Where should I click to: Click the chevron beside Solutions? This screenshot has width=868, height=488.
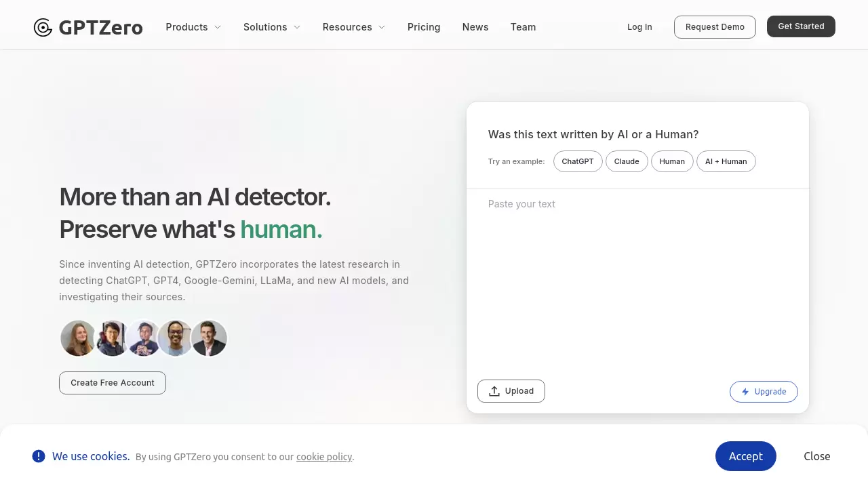point(297,27)
